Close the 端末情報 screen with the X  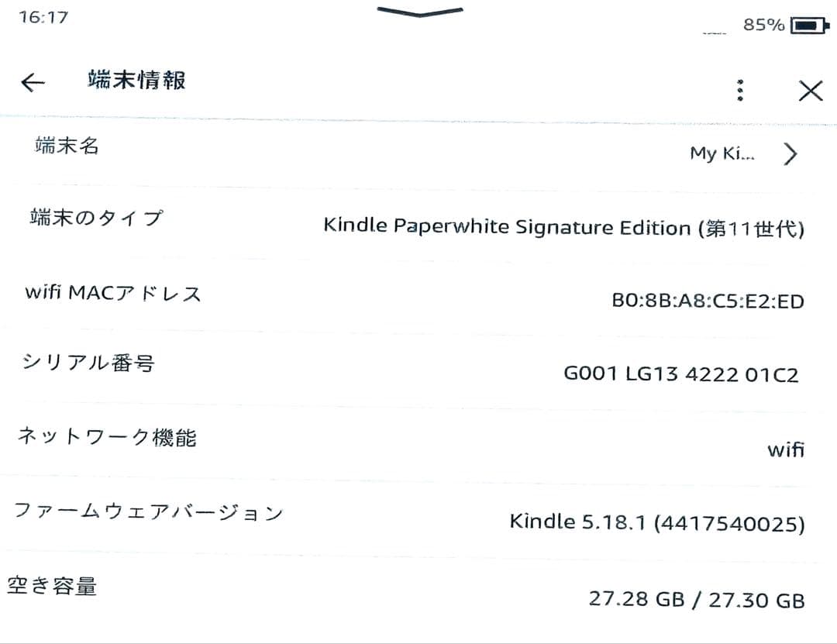click(810, 89)
